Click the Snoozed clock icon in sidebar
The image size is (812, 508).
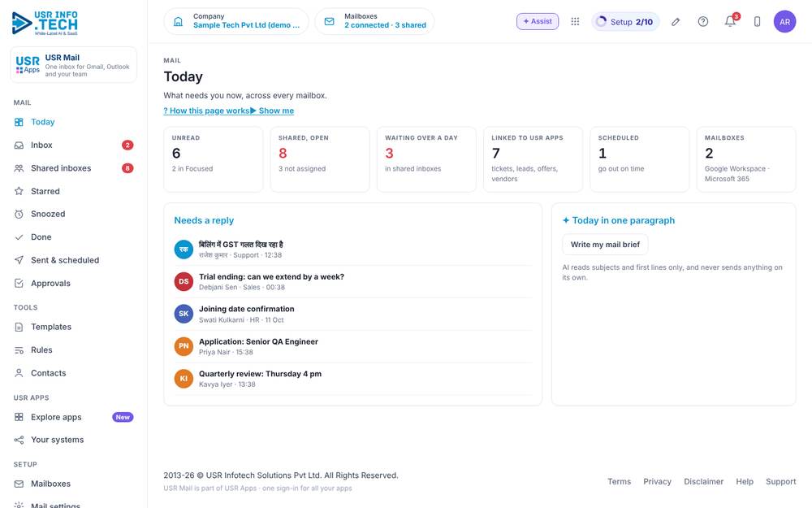(x=19, y=214)
